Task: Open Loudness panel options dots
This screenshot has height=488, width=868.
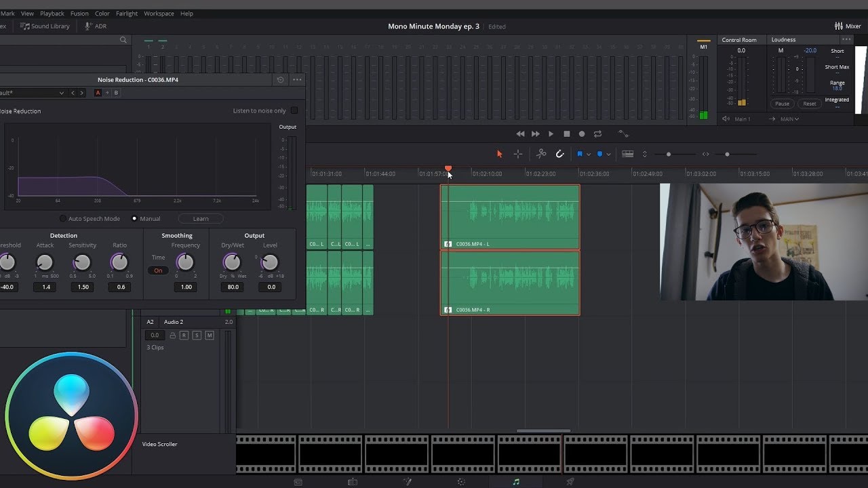Action: [846, 39]
